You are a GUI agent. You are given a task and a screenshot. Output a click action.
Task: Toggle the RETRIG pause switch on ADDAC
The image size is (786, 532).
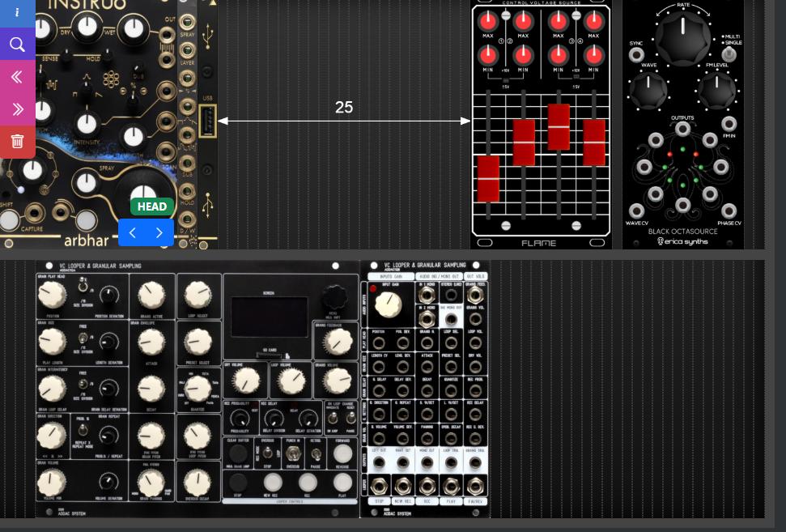pos(316,454)
